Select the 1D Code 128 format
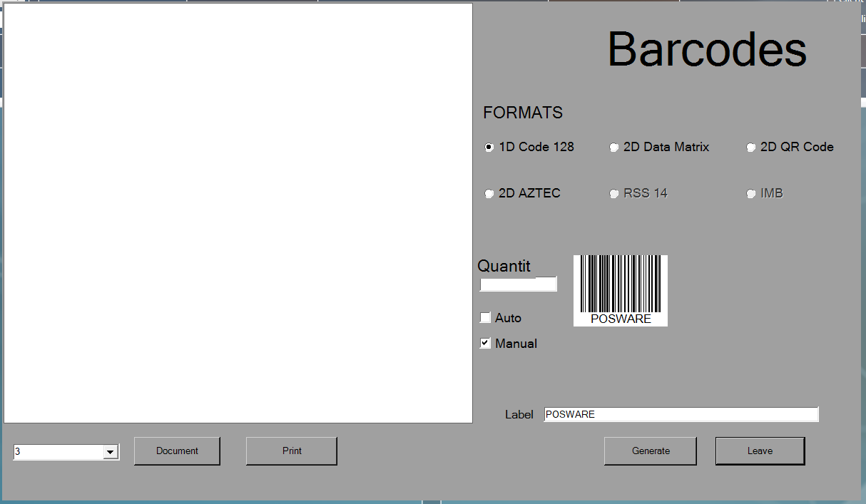The height and width of the screenshot is (504, 866). [489, 148]
